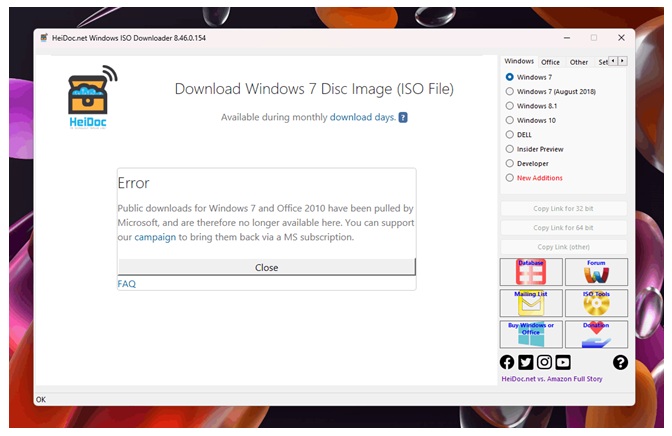Click the app icon in title bar

coord(44,38)
